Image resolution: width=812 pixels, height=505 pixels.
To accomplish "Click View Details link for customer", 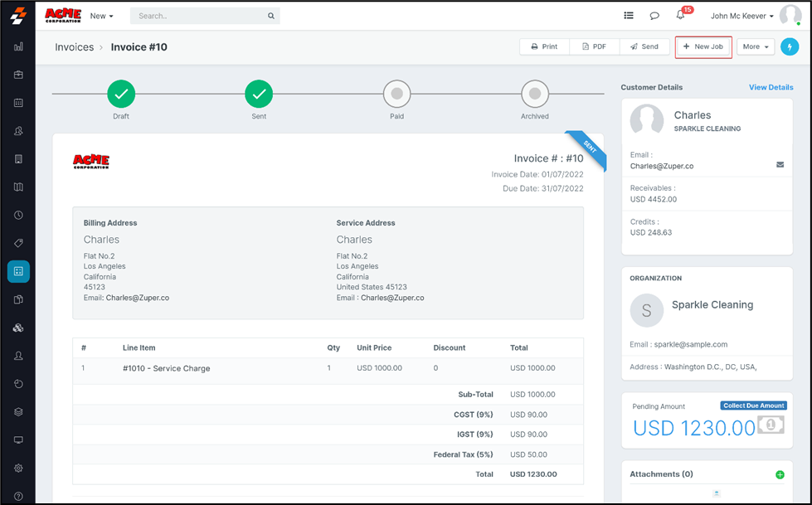I will [771, 87].
